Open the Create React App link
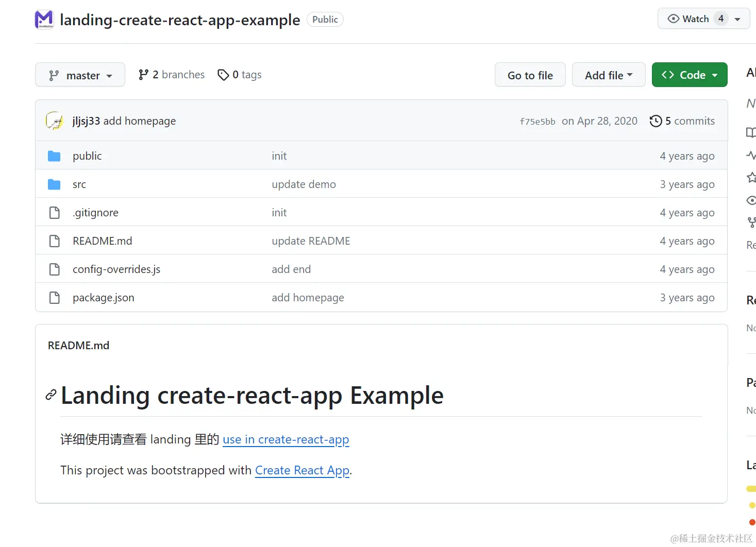The height and width of the screenshot is (547, 756). (x=303, y=470)
